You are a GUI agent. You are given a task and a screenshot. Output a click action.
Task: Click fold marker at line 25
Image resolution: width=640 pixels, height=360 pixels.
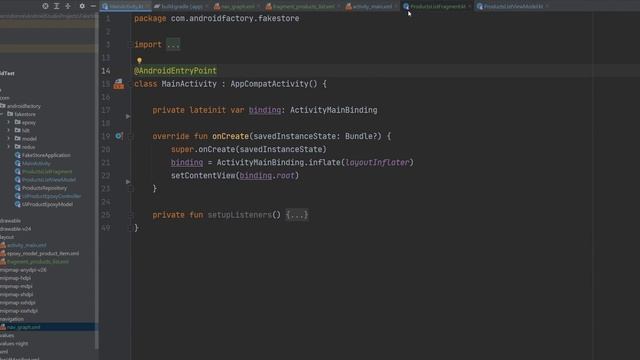[131, 215]
